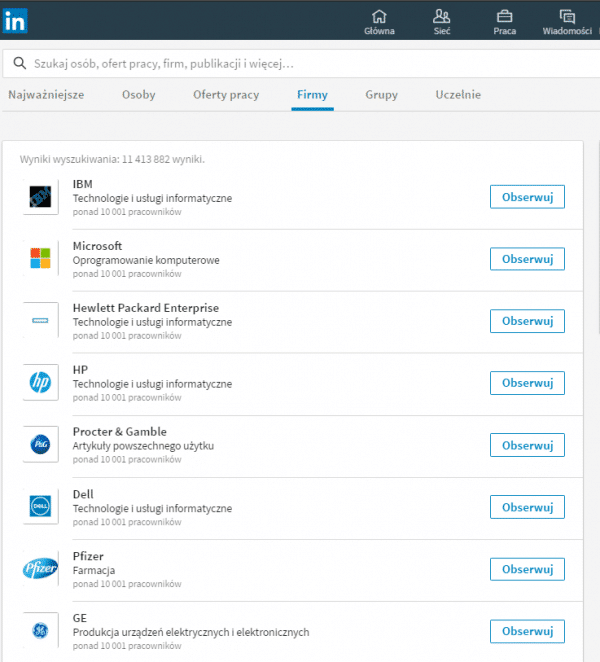Follow Pfizer with Obserwuj button
This screenshot has height=662, width=600.
coord(527,569)
